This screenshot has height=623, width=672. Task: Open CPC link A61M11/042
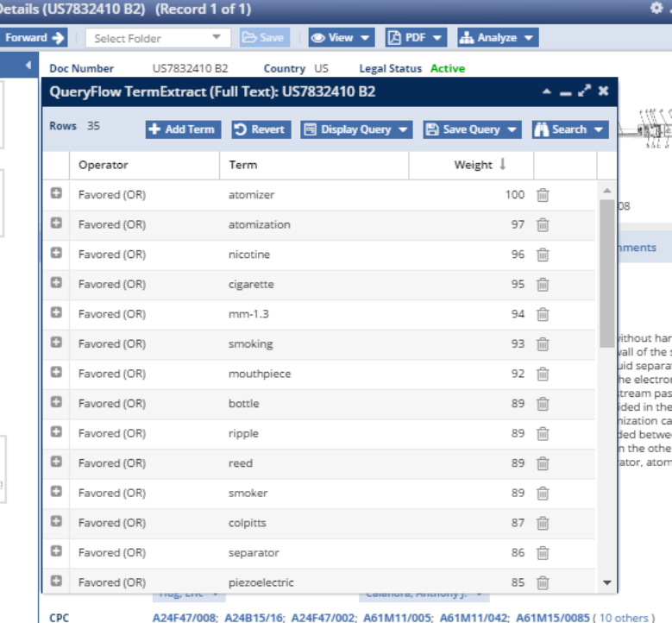point(474,618)
